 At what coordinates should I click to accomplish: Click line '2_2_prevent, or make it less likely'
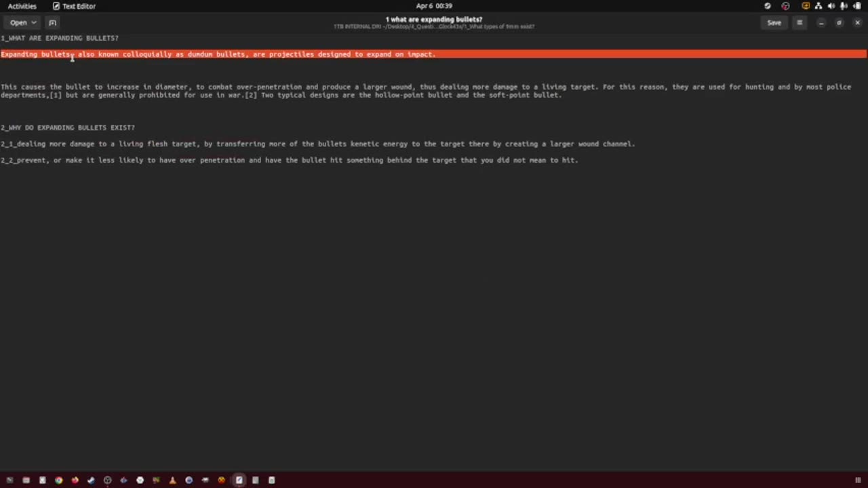(290, 160)
